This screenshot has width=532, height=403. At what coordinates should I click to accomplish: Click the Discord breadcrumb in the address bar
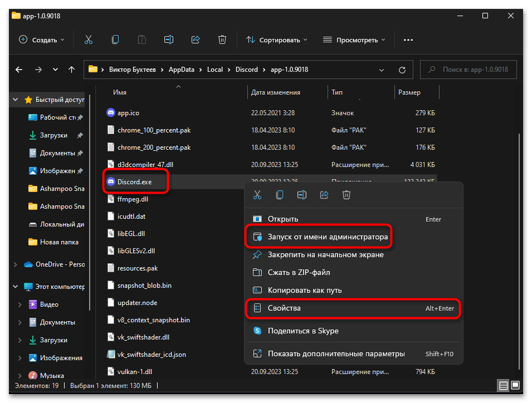(247, 70)
